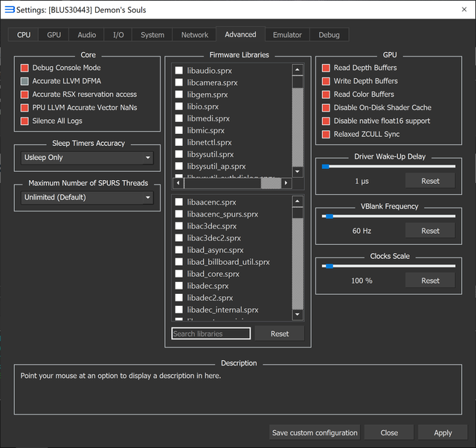Check libaacenc.sprx library

179,202
